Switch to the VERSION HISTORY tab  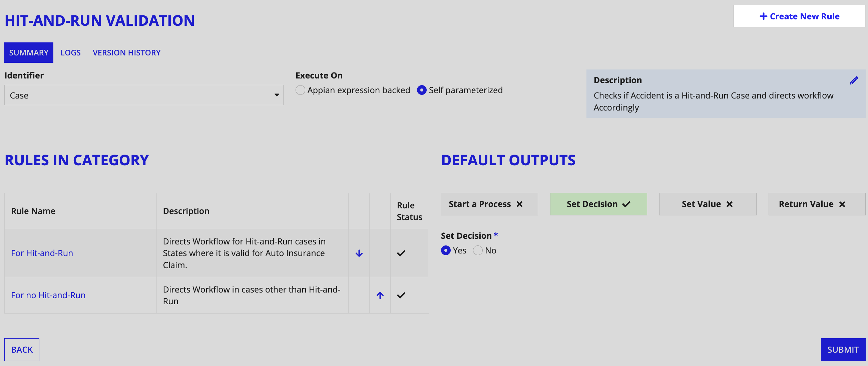coord(126,52)
